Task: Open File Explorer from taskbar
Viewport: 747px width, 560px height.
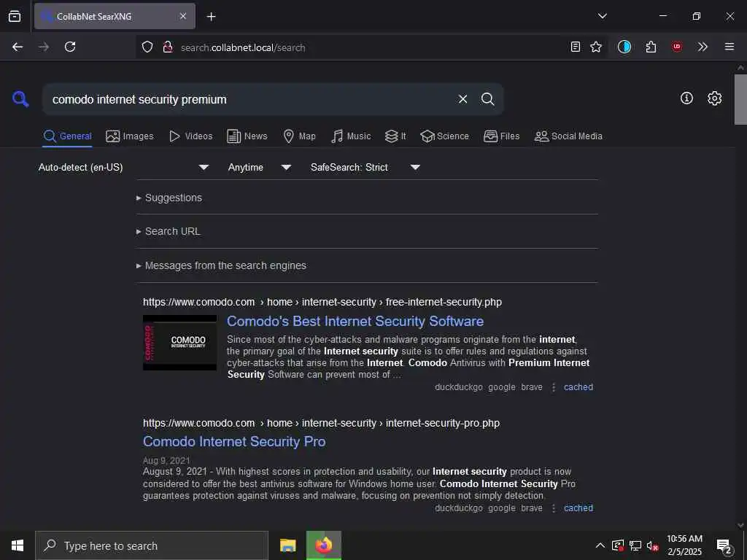Action: tap(287, 545)
